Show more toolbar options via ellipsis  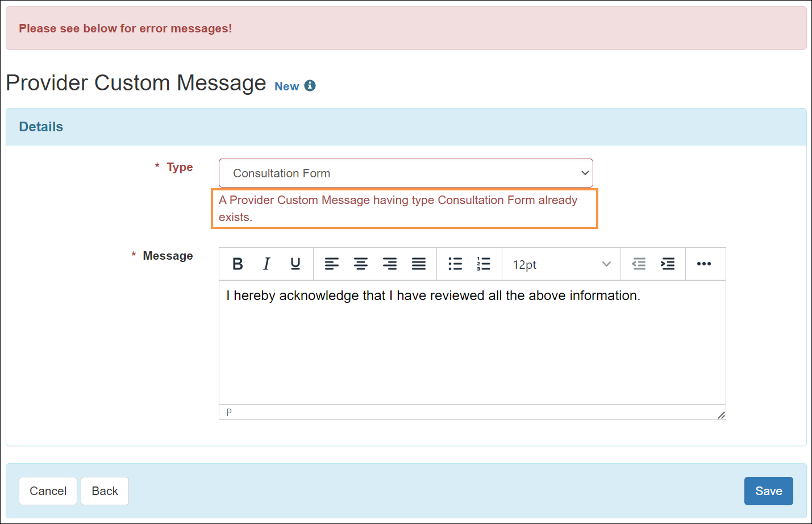704,264
